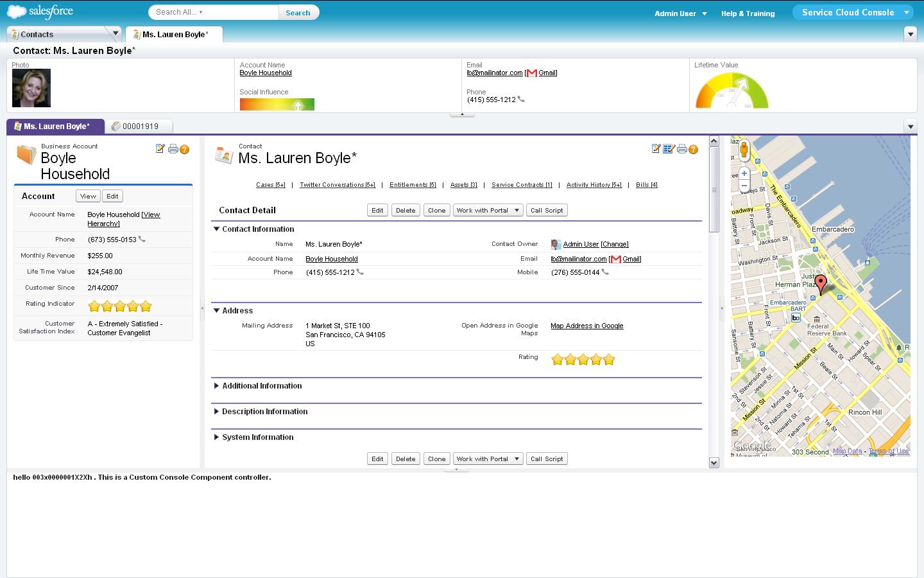Click the Map Address in Google link
This screenshot has width=924, height=578.
click(586, 326)
